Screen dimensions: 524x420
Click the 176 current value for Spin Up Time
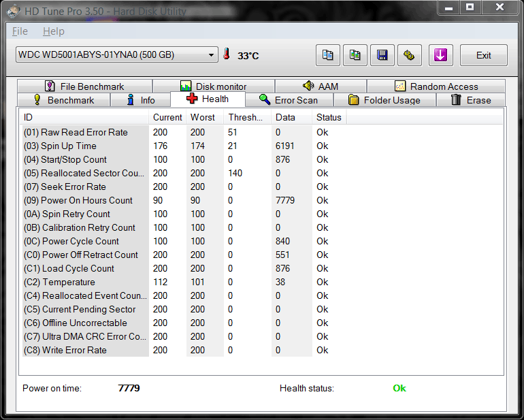tap(160, 146)
